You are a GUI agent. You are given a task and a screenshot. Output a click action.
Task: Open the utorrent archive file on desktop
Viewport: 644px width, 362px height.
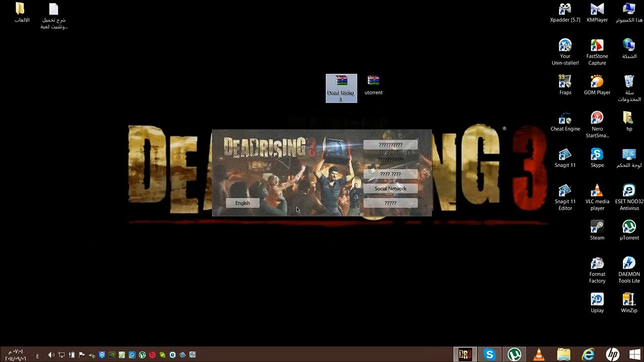373,85
